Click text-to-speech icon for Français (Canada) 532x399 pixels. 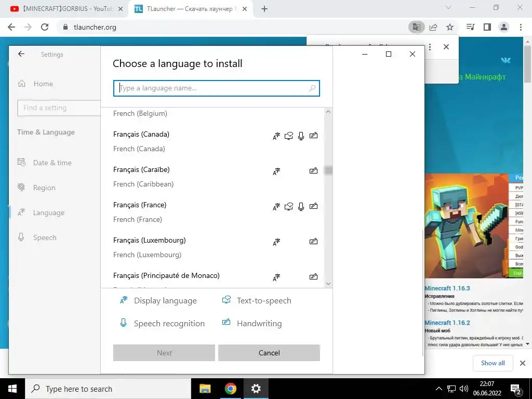(289, 136)
